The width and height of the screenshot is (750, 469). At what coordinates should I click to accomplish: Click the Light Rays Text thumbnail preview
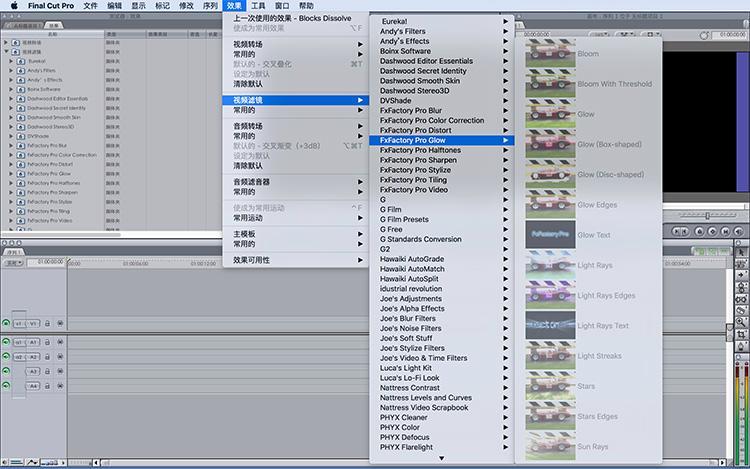click(x=550, y=325)
